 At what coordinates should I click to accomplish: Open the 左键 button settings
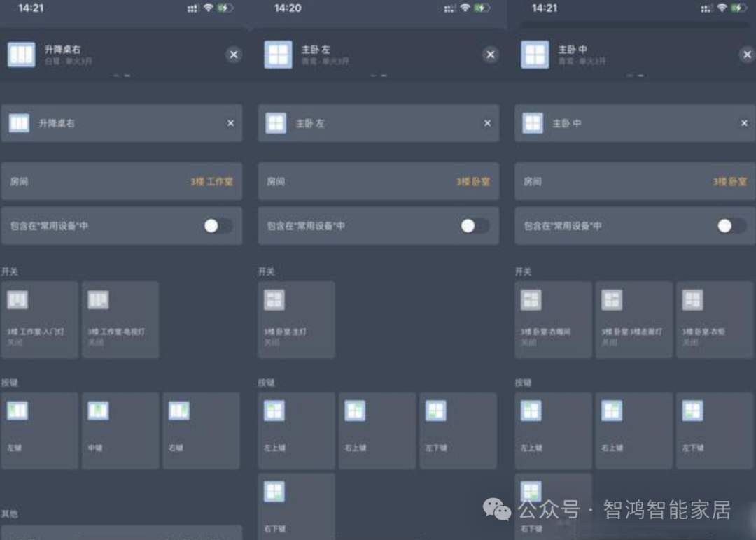(39, 429)
